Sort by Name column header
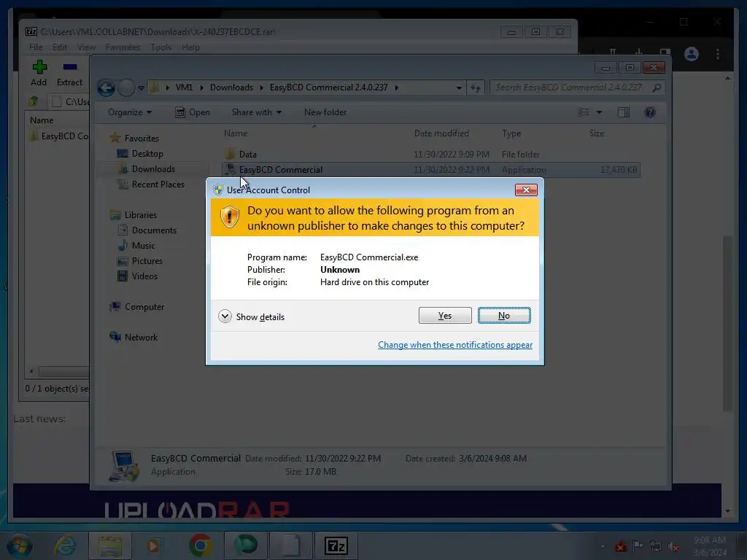747x560 pixels. point(236,133)
